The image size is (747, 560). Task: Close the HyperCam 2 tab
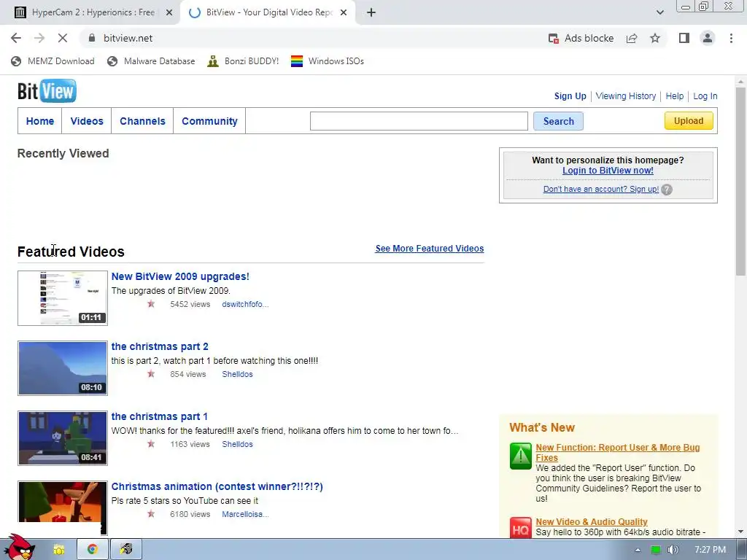point(169,12)
